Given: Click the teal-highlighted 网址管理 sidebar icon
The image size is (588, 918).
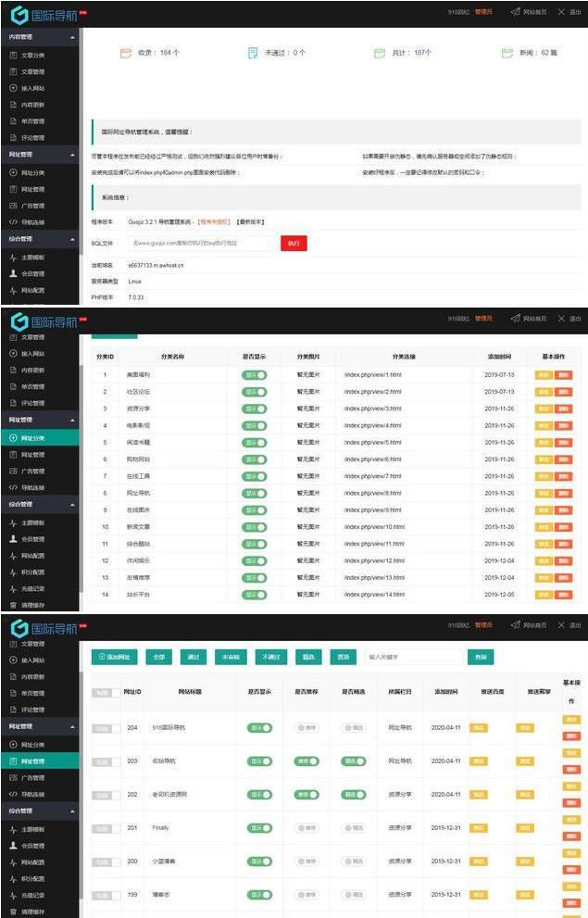Looking at the screenshot, I should pos(13,761).
